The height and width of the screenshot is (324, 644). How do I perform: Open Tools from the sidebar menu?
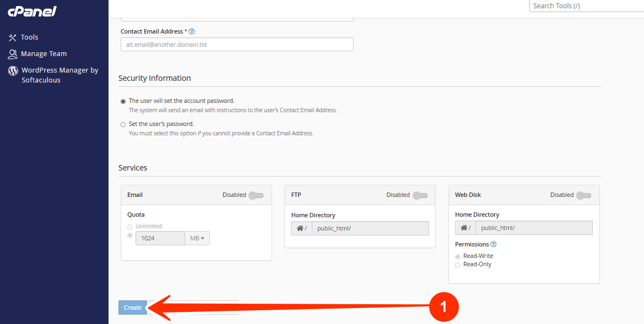(30, 37)
